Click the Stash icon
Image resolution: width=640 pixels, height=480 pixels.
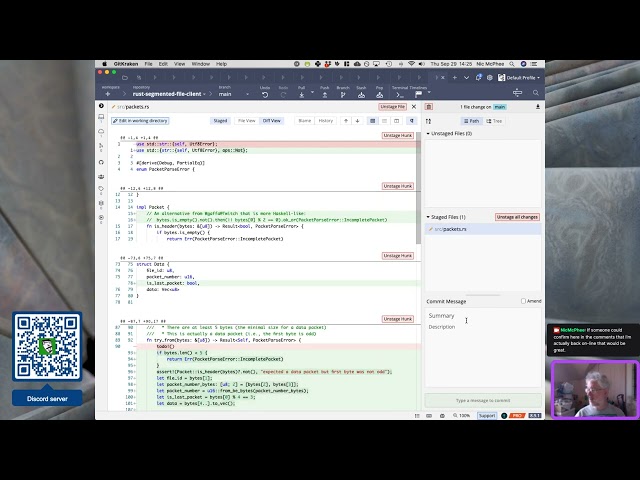pos(361,95)
